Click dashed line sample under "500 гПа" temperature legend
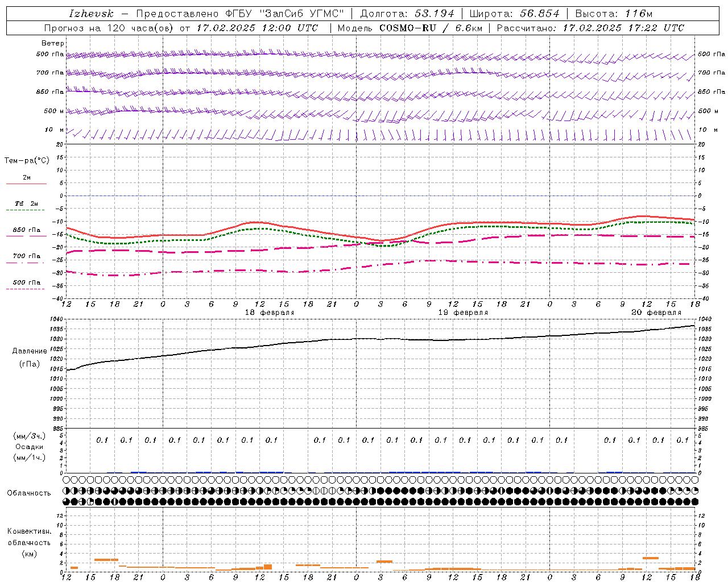 (25, 289)
